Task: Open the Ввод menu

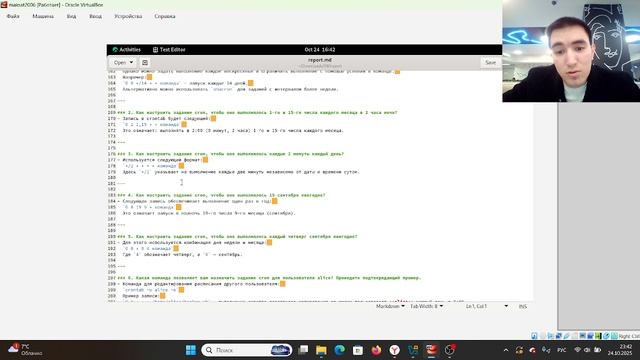Action: [96, 16]
